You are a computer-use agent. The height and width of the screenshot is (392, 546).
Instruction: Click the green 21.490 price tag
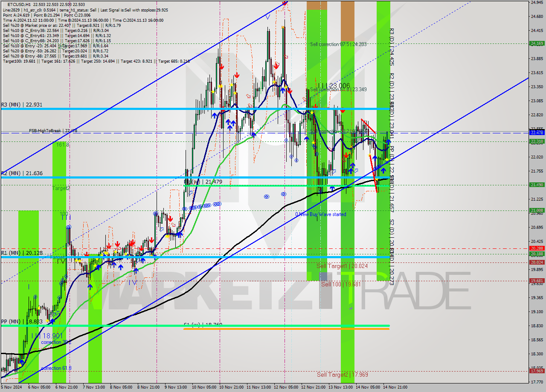[537, 184]
